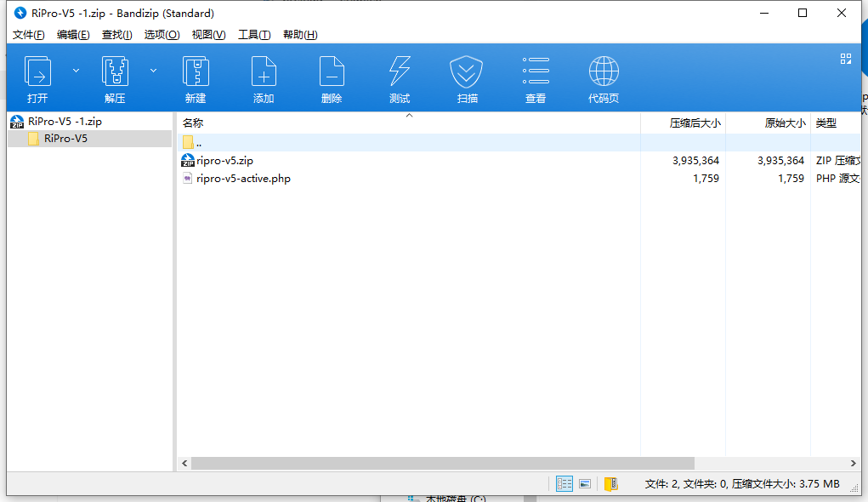Open the 编辑(E) menu

73,35
